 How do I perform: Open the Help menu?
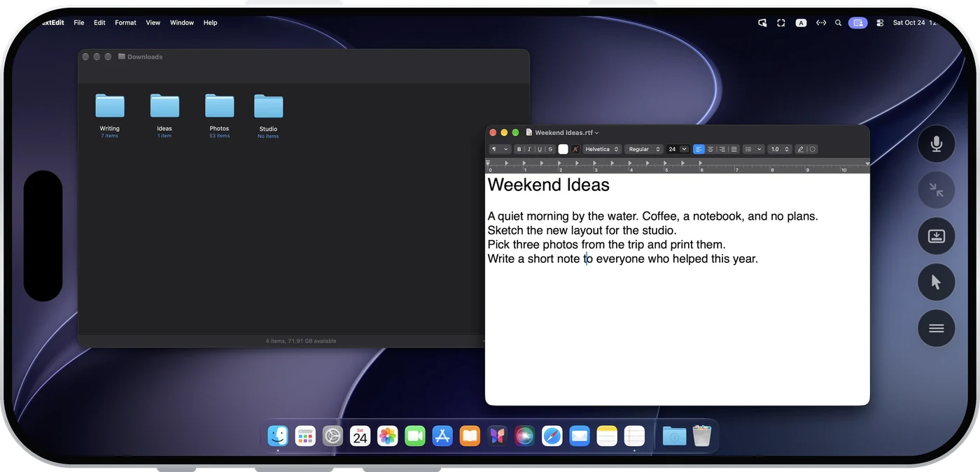click(x=210, y=22)
